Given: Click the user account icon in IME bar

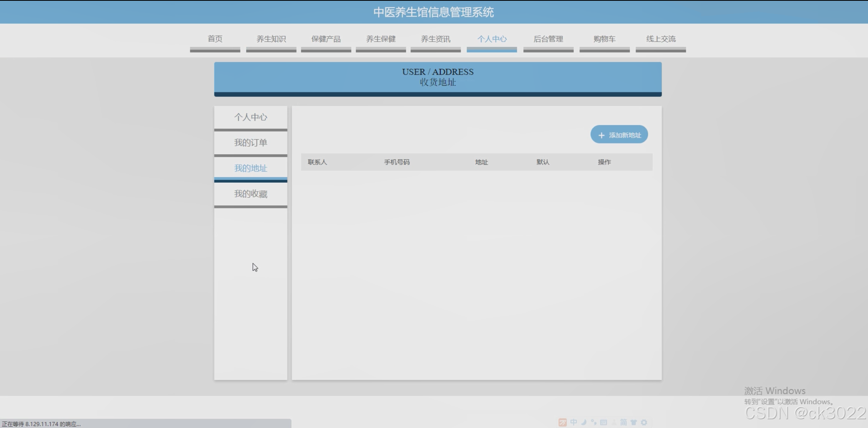Looking at the screenshot, I should (614, 422).
